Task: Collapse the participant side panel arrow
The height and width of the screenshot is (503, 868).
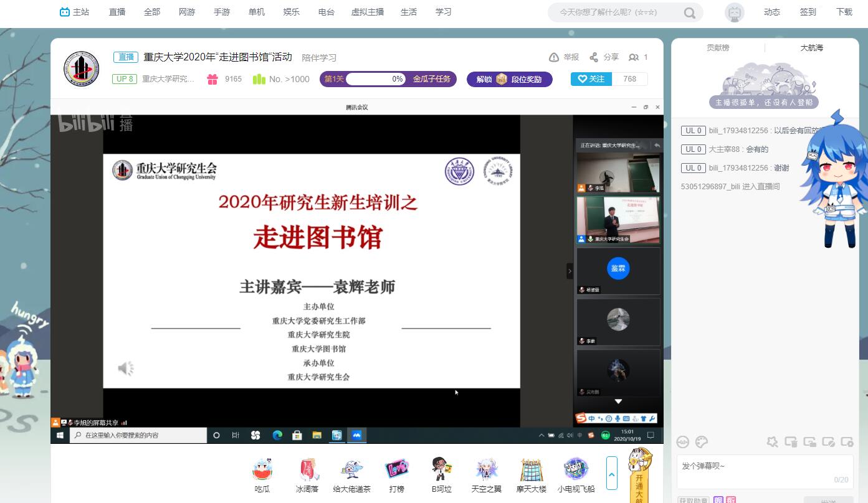Action: (x=570, y=271)
